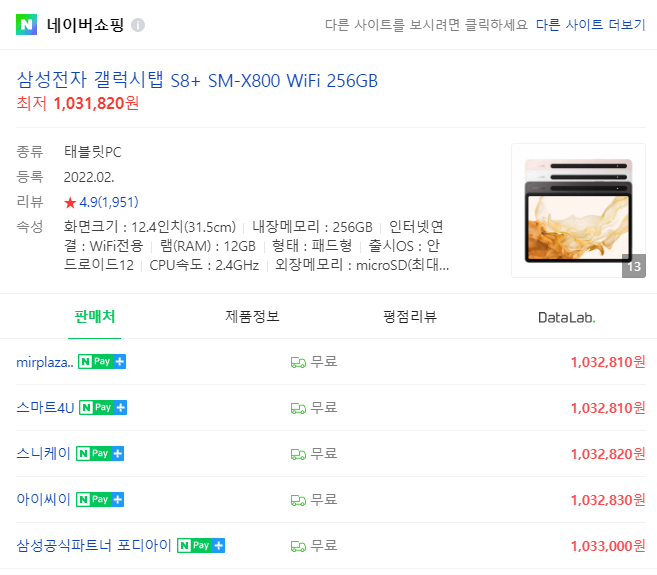The height and width of the screenshot is (575, 657).
Task: Open the 스니케이 seller link
Action: (x=44, y=453)
